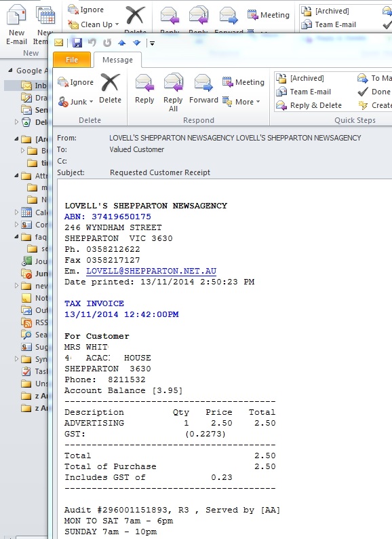Click the ABN: 37419650175 line
The image size is (392, 539).
coord(108,217)
